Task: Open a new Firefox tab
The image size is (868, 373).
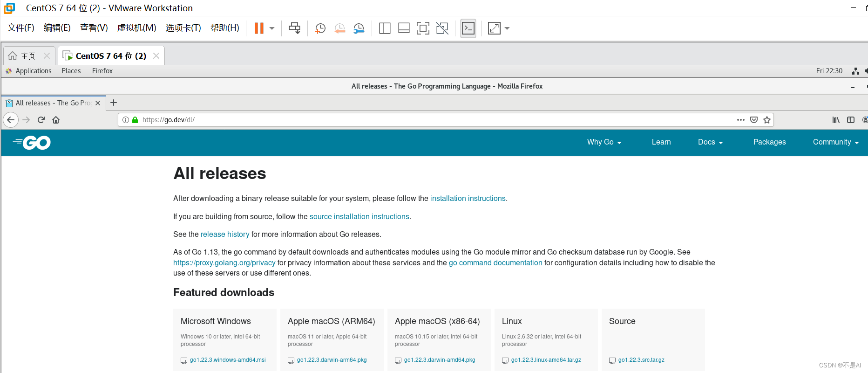Action: (x=114, y=103)
